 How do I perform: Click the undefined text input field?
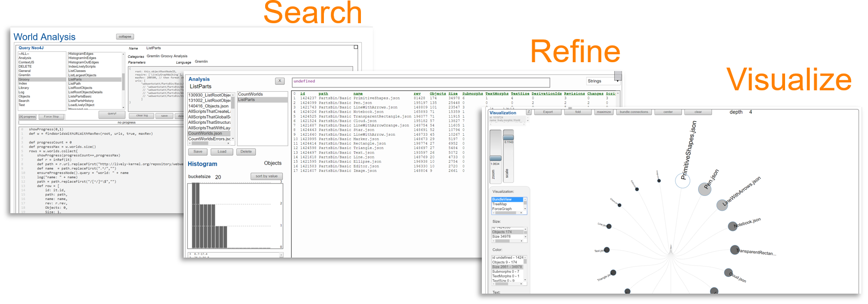coord(421,82)
